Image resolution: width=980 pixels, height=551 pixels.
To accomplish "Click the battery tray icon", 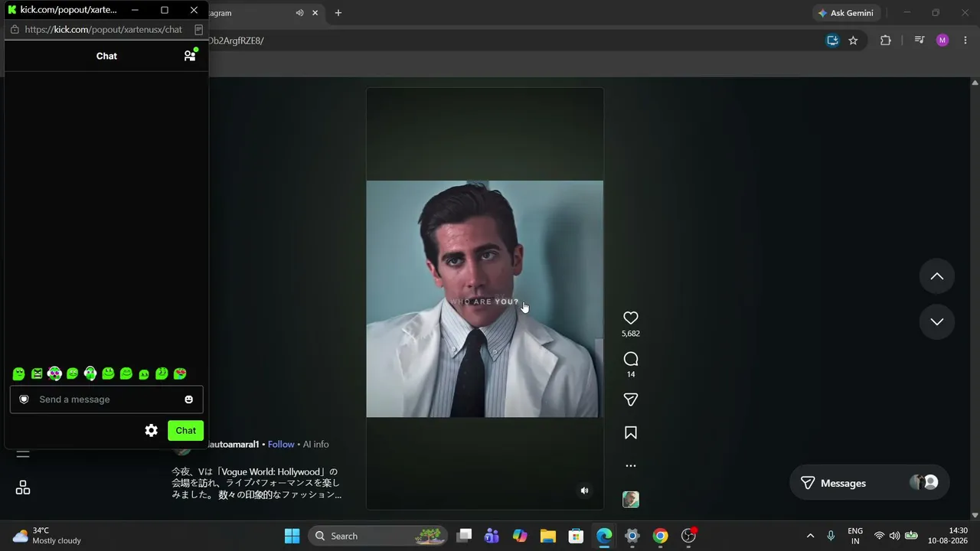I will 911,536.
